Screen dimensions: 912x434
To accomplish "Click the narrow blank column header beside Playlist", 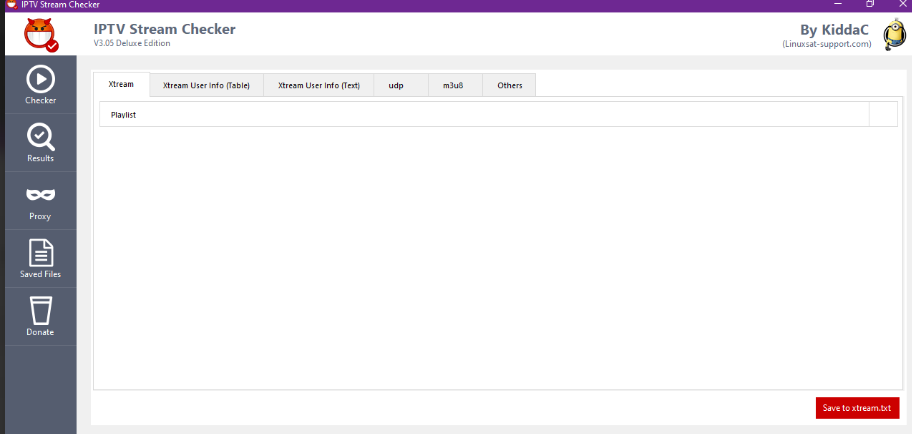I will (x=883, y=115).
